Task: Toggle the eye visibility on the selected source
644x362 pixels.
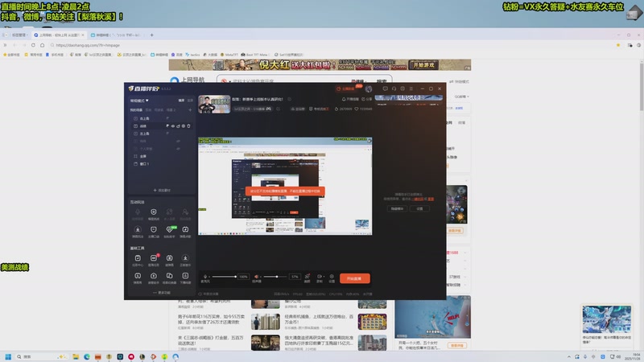Action: pos(173,126)
